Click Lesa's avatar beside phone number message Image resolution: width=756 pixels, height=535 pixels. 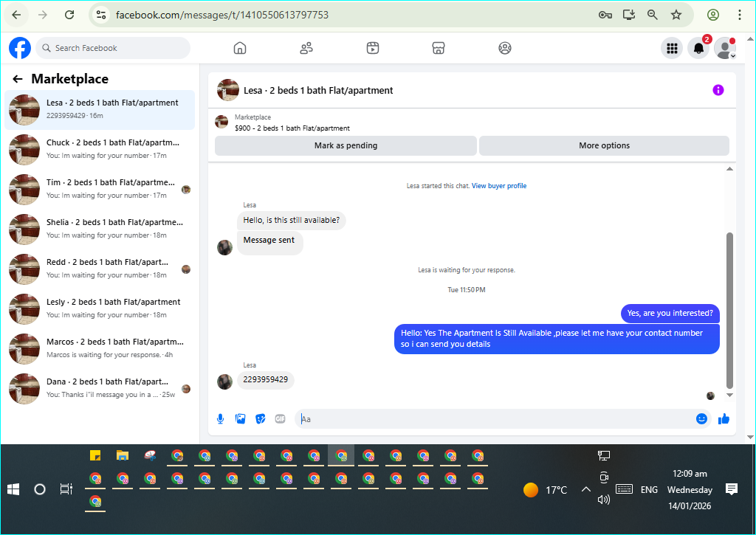[x=224, y=382]
